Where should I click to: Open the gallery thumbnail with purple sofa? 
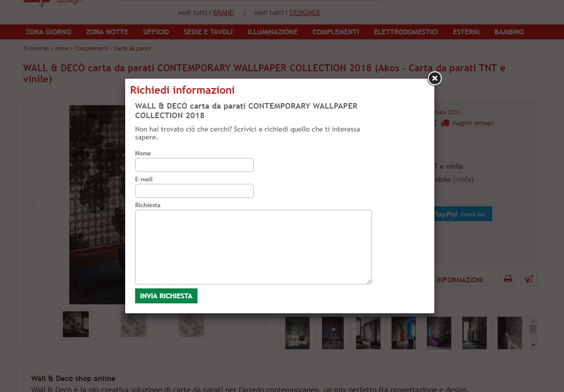439,333
